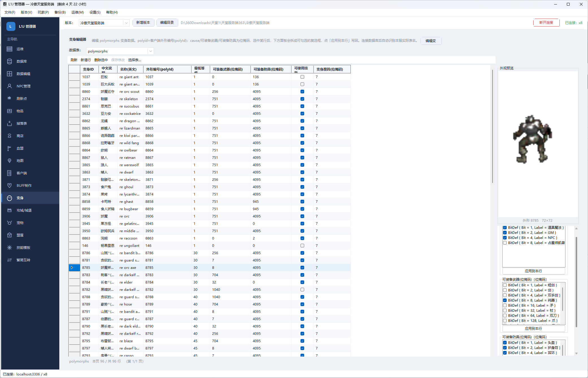Image resolution: width=588 pixels, height=378 pixels.
Task: Open the 盟屋 house icon
Action: click(x=9, y=235)
